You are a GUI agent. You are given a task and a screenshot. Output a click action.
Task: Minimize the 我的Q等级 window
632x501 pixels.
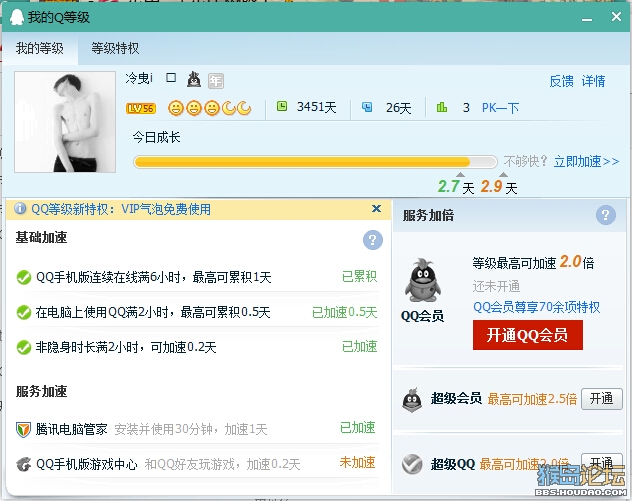click(x=587, y=19)
